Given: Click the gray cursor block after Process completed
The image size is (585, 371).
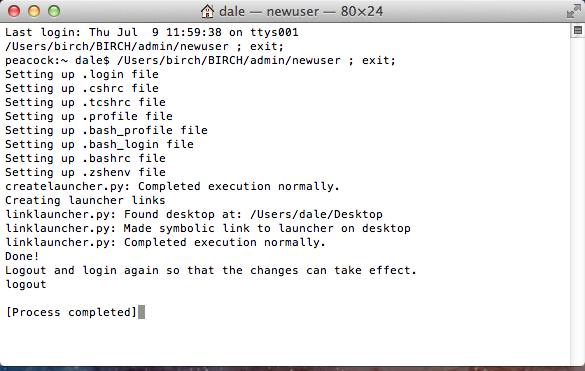Looking at the screenshot, I should pos(141,312).
